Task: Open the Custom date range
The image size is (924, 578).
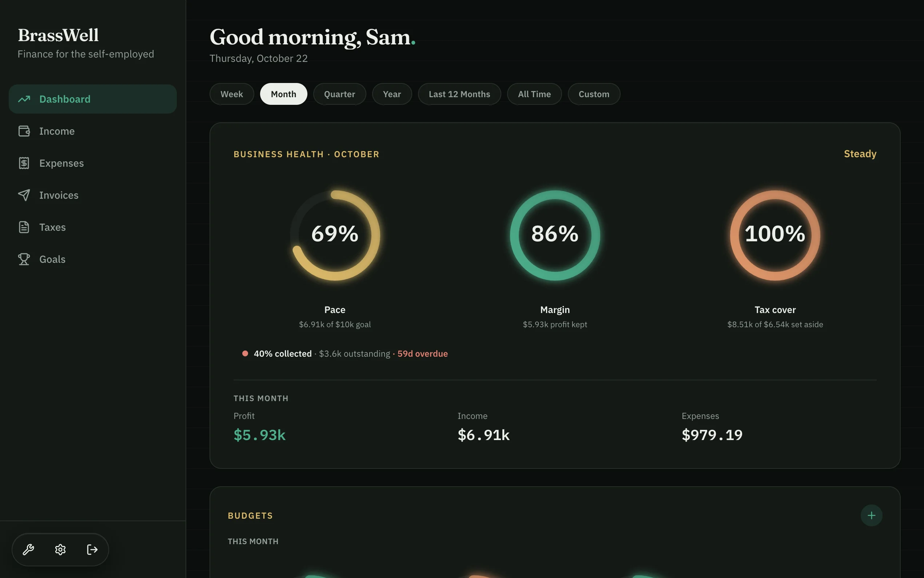Action: pos(594,94)
